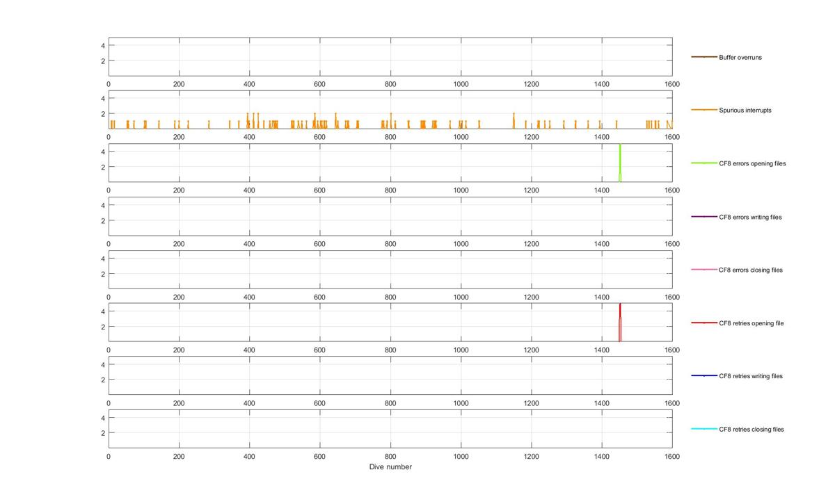Click the cyan CF8 retries closing legend line
The width and height of the screenshot is (835, 504).
(x=703, y=429)
